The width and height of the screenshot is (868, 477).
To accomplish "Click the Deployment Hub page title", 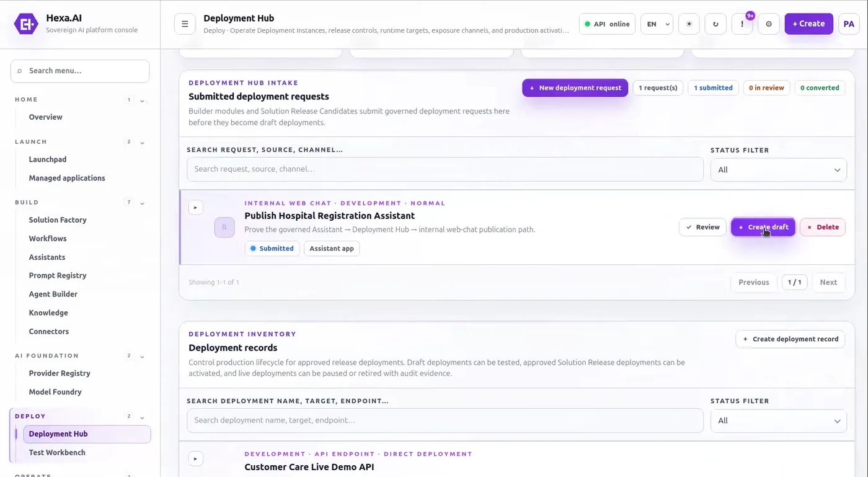I will 239,18.
